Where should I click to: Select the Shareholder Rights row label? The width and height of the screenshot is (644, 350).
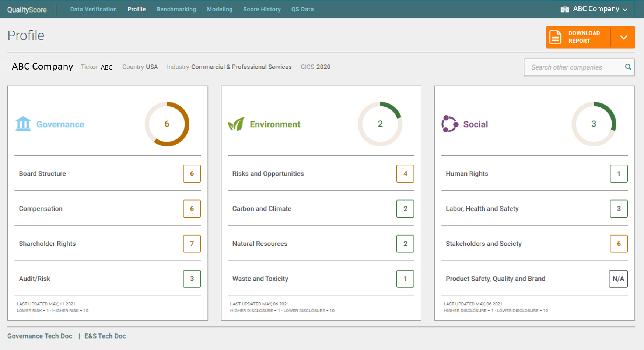(47, 244)
